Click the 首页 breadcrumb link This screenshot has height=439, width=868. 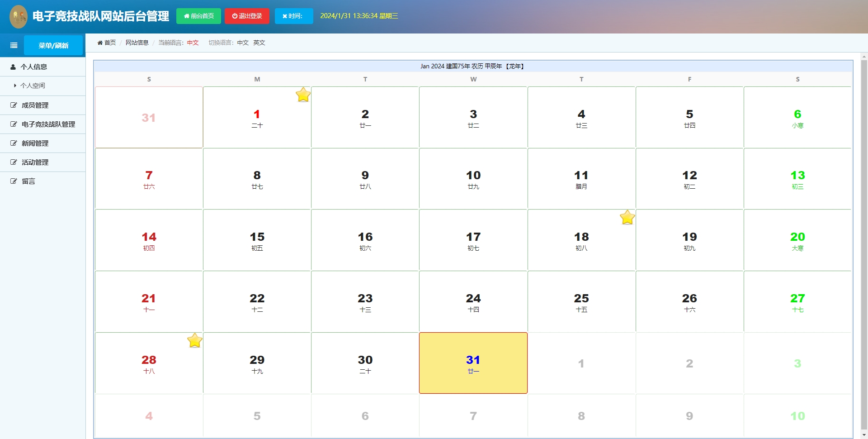tap(110, 43)
